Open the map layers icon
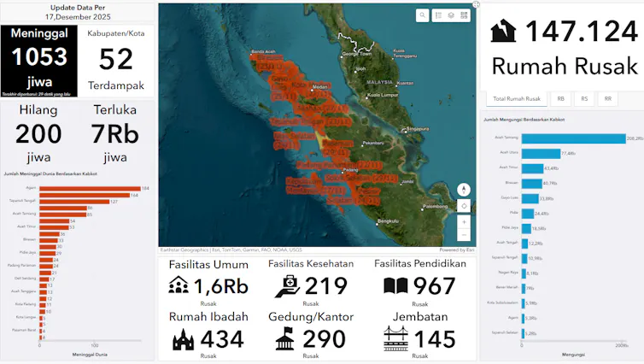Image resolution: width=644 pixels, height=364 pixels. pos(451,15)
